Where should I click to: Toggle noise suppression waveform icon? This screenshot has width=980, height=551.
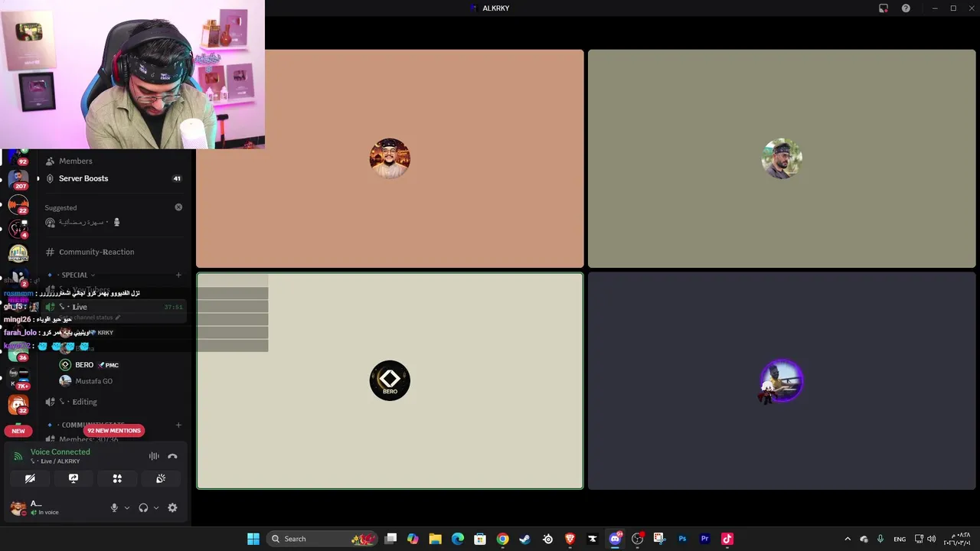point(154,456)
